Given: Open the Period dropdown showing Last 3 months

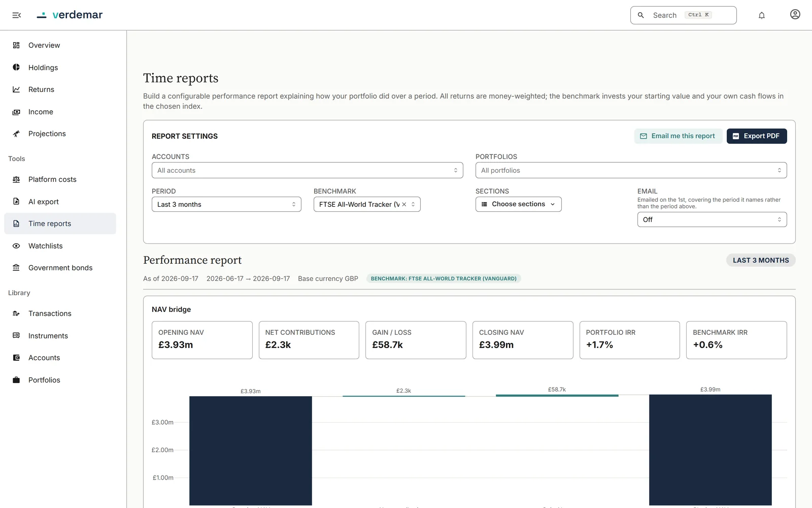Looking at the screenshot, I should [226, 204].
